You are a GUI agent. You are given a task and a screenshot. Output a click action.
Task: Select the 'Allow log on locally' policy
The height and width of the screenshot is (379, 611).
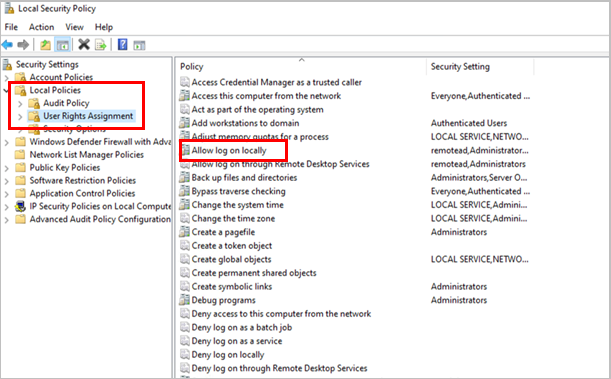(229, 150)
